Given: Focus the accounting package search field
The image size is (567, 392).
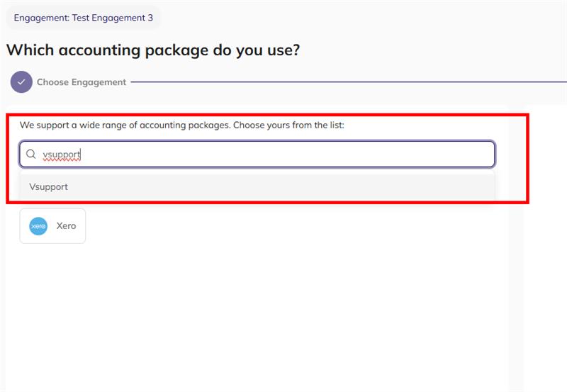Looking at the screenshot, I should pos(257,155).
